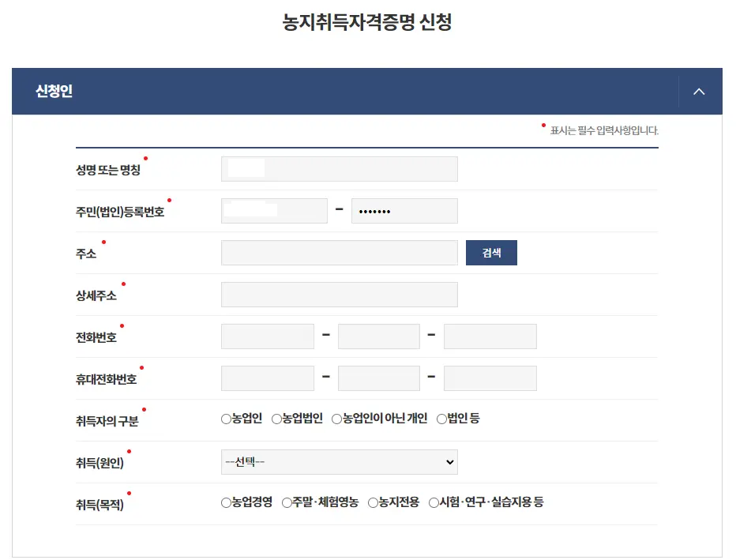This screenshot has height=560, width=736.
Task: Open the 취득(원인) selection dropdown
Action: tap(339, 461)
